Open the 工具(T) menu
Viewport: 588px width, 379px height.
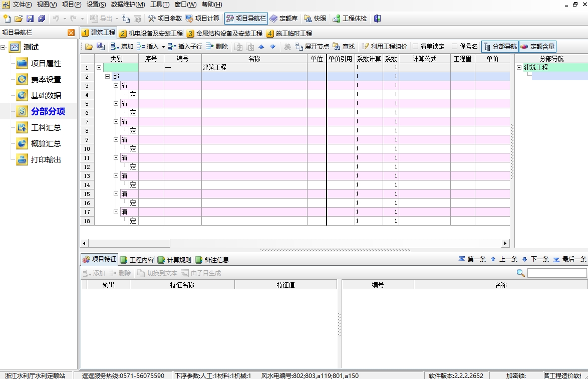160,5
